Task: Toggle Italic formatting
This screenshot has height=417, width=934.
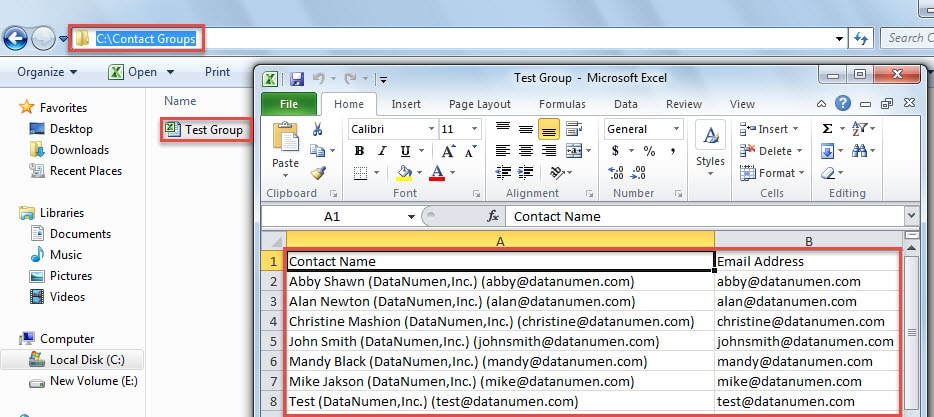Action: (382, 151)
